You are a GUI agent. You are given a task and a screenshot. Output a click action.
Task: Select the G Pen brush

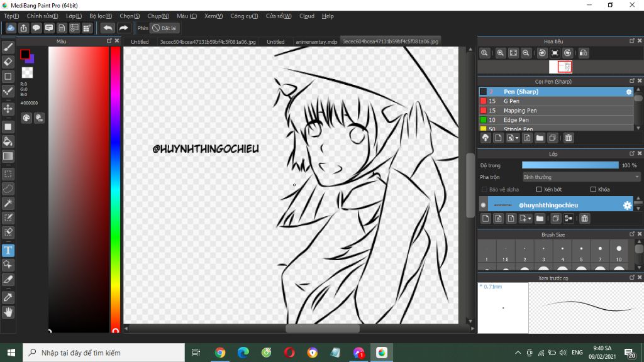click(511, 101)
